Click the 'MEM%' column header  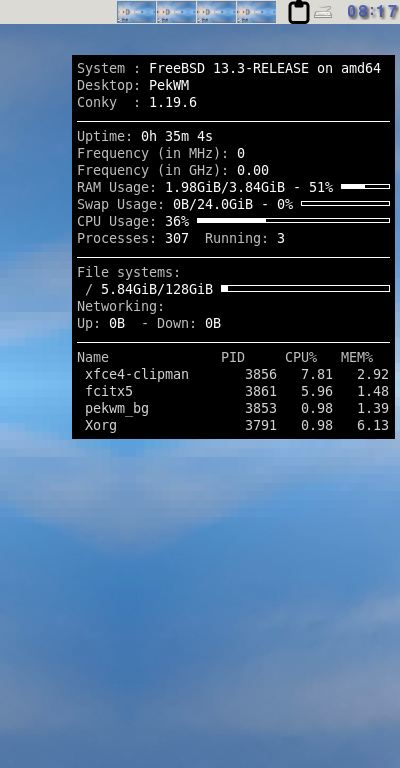[x=357, y=358]
